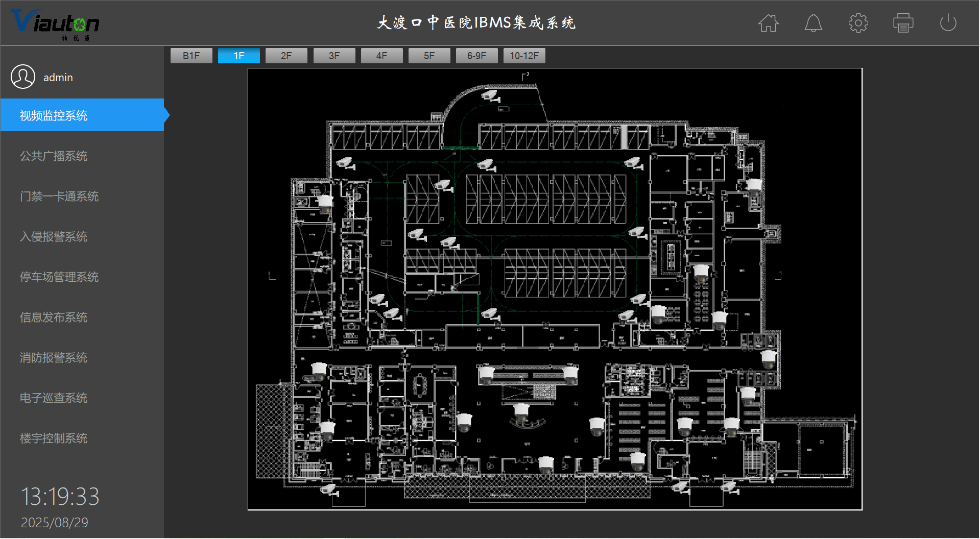Image resolution: width=980 pixels, height=539 pixels.
Task: Select the 6-9F floor tab
Action: [x=476, y=56]
